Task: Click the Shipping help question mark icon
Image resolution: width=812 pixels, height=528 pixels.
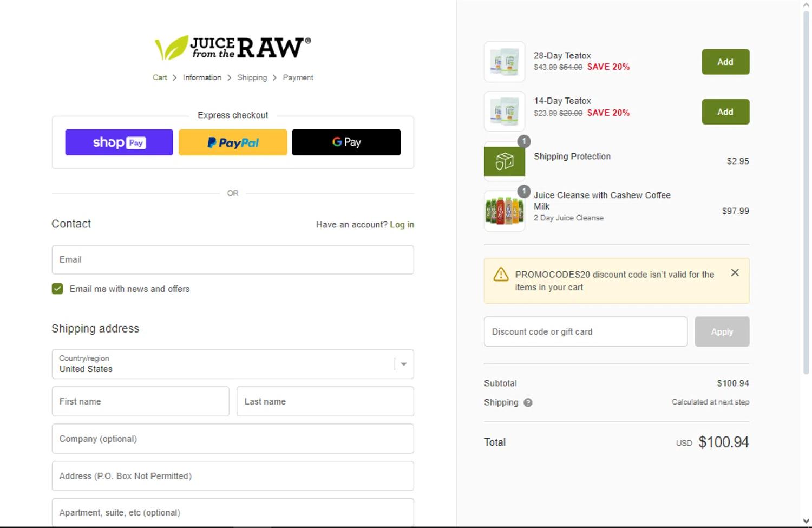Action: 528,402
